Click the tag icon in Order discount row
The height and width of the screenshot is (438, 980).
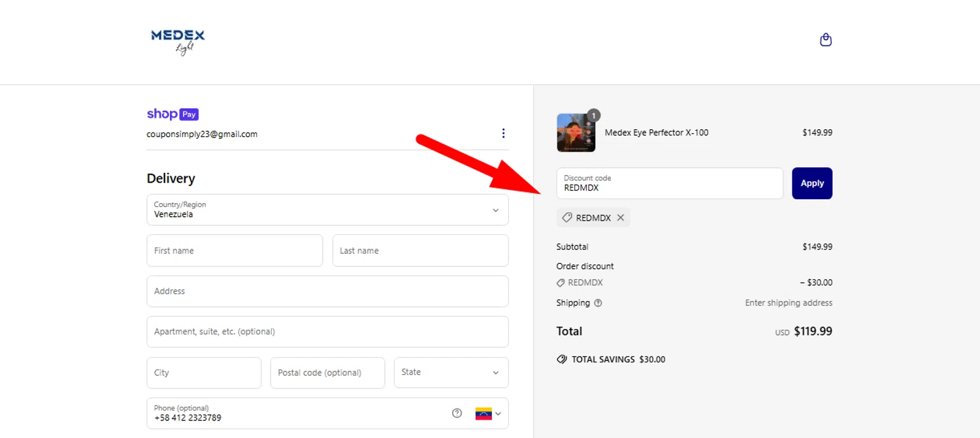coord(561,283)
